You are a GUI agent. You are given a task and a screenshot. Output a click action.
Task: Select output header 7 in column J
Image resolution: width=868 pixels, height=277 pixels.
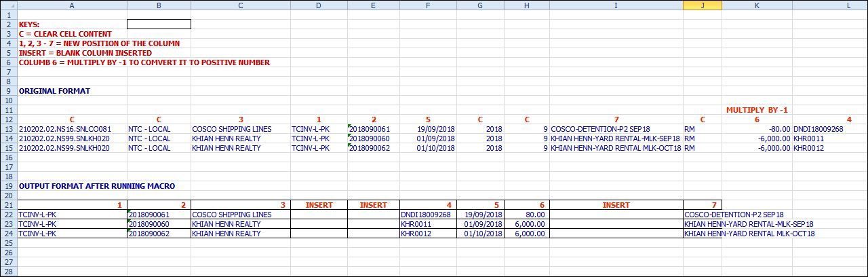point(703,205)
